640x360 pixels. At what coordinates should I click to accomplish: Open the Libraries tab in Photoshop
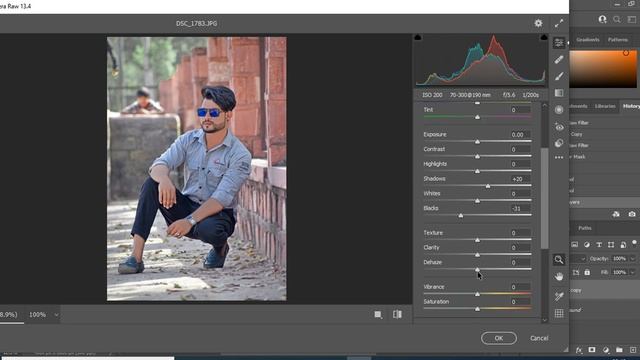pos(604,106)
